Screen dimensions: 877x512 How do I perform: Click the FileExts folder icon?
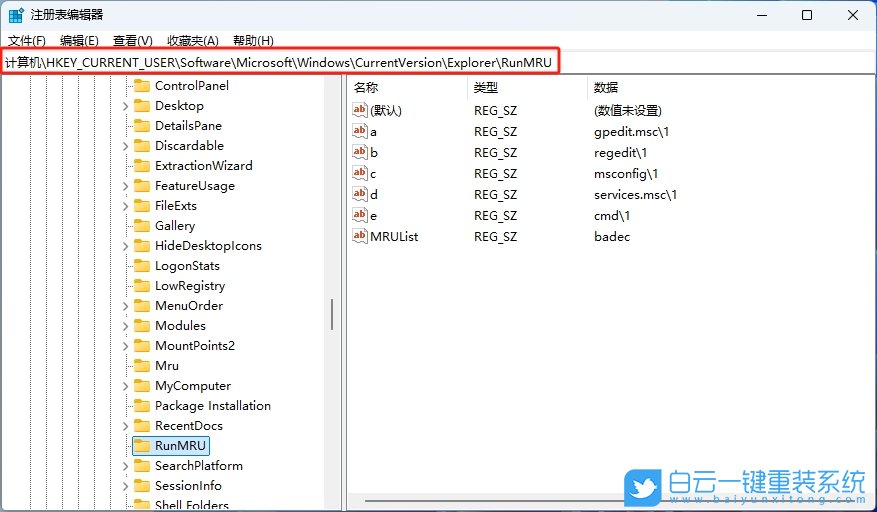point(142,206)
